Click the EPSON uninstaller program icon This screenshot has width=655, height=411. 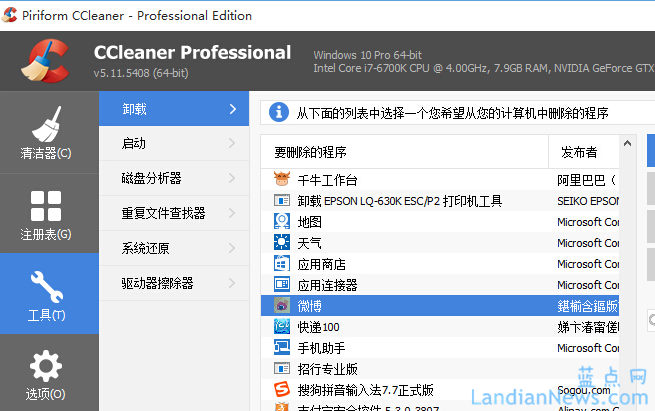282,200
